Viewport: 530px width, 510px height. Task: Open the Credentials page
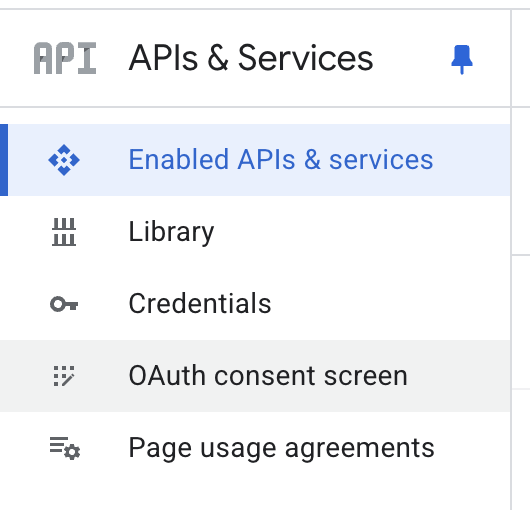[255, 304]
